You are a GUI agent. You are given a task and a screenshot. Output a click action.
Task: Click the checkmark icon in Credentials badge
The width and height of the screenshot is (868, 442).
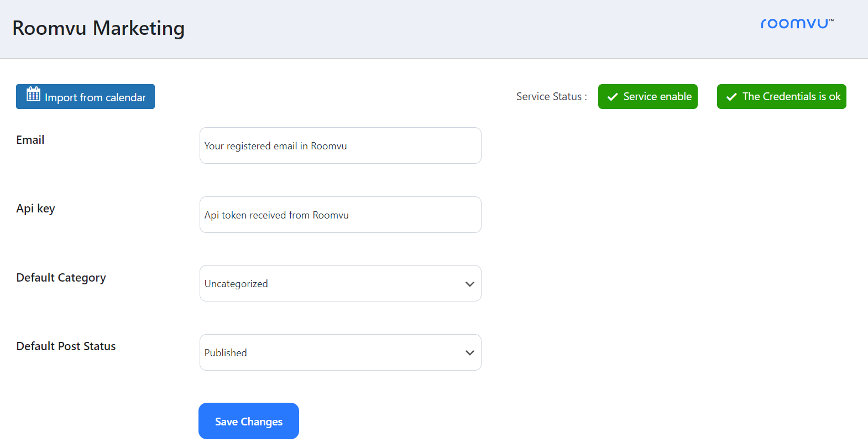click(731, 97)
